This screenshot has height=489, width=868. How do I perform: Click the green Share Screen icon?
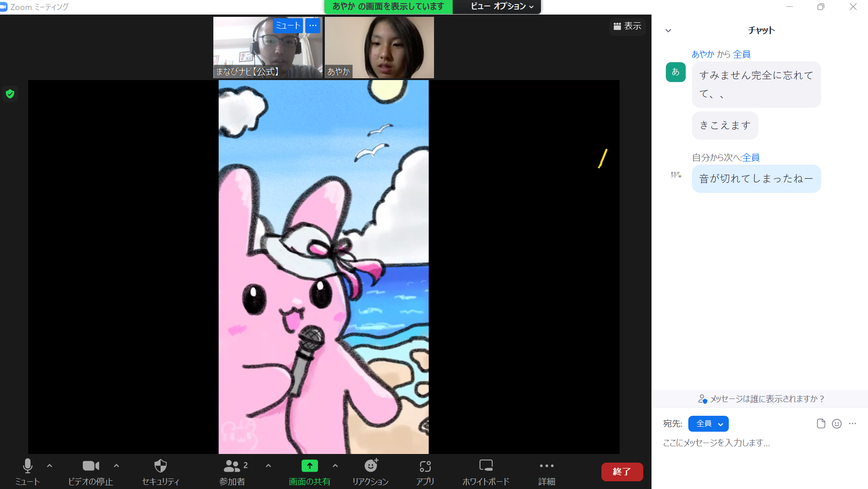click(x=310, y=466)
